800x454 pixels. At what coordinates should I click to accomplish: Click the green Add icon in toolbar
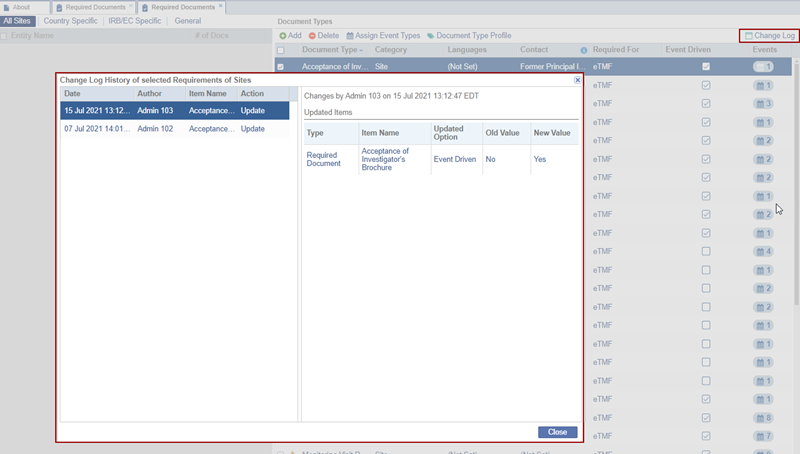point(283,35)
